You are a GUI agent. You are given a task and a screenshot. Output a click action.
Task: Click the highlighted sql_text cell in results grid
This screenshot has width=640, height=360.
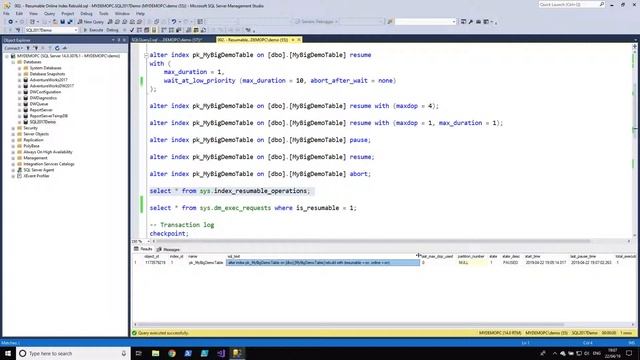click(323, 262)
